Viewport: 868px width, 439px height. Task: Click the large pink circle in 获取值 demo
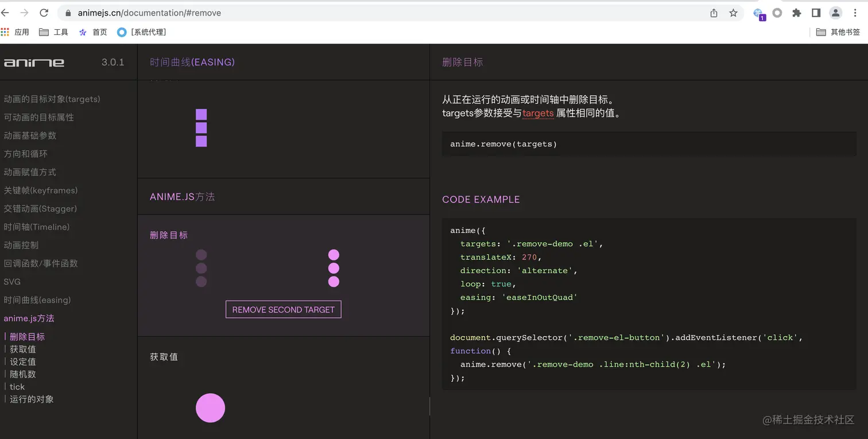click(210, 408)
